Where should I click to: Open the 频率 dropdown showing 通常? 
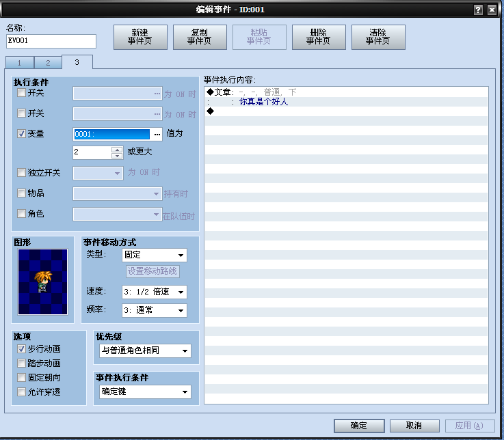(x=155, y=310)
